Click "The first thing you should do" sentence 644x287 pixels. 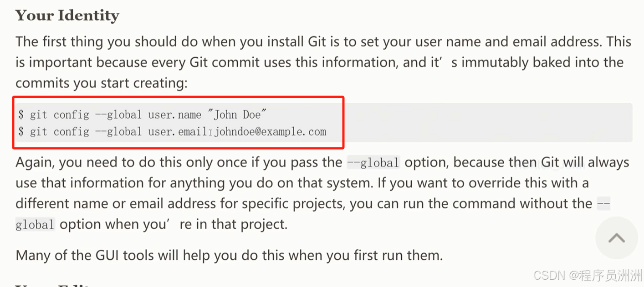(323, 42)
